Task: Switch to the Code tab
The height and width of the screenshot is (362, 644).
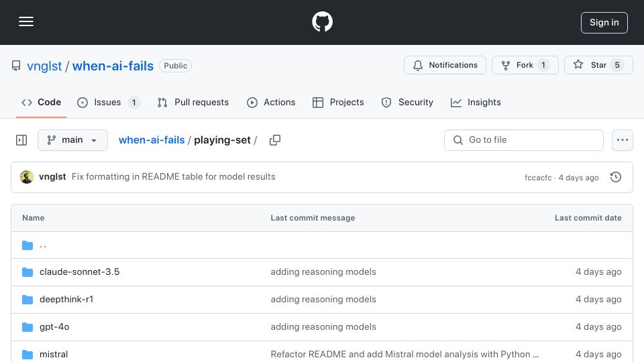Action: (x=41, y=102)
